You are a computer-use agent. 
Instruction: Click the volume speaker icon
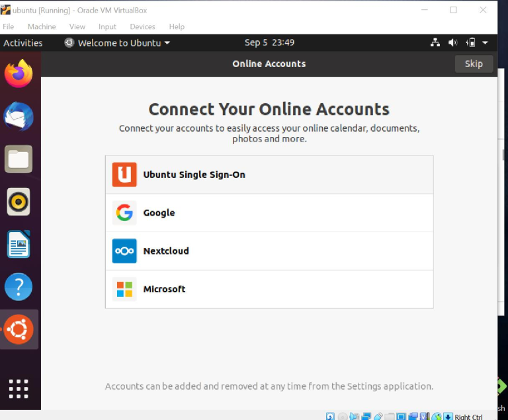(x=453, y=43)
